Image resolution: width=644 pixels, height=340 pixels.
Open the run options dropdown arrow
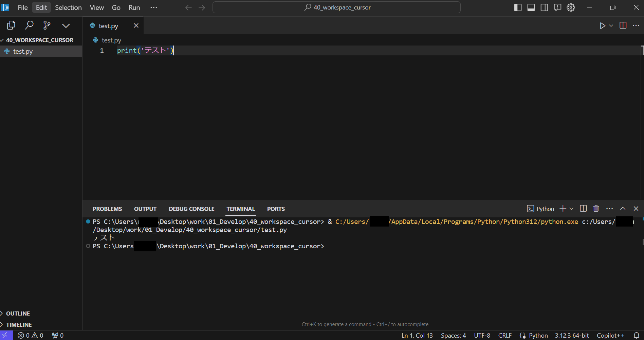pos(611,25)
